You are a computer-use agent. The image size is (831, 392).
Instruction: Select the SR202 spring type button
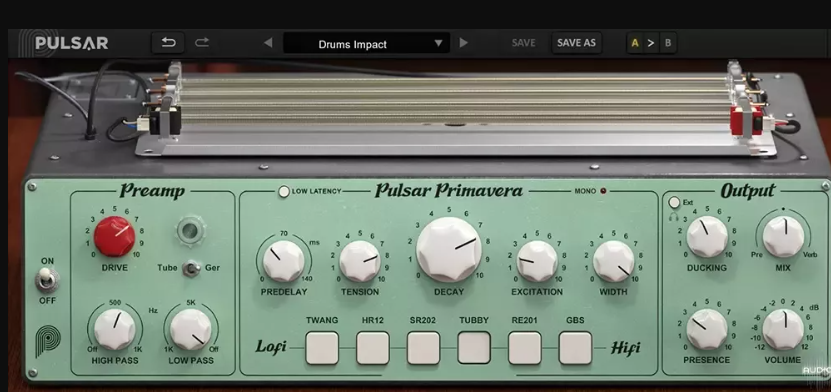(423, 348)
